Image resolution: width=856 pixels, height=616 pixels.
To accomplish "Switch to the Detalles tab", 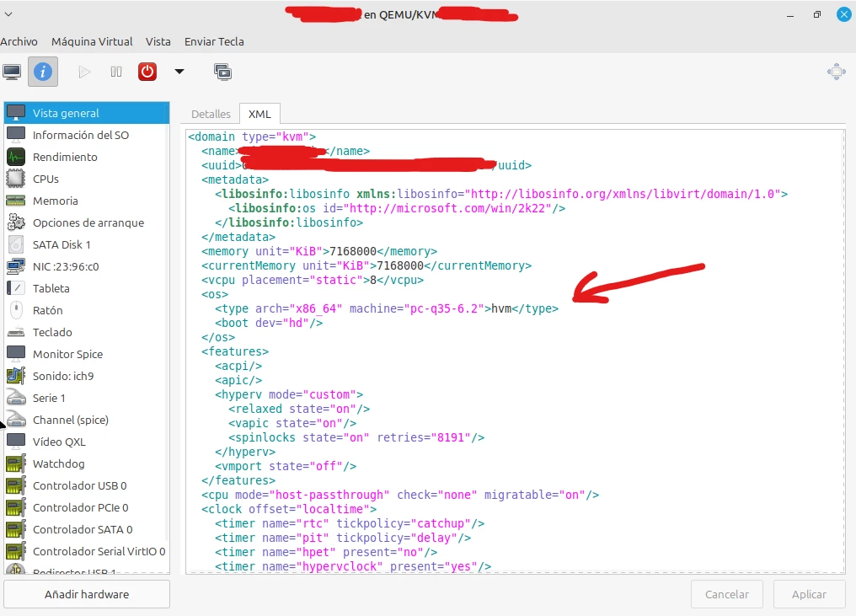I will (x=211, y=114).
